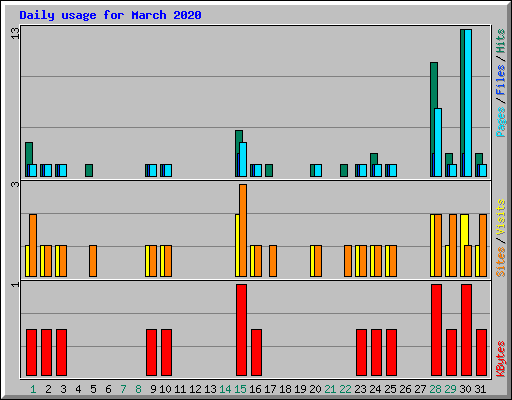Click the red KBytes bar for day 28
The width and height of the screenshot is (512, 400).
(x=436, y=330)
